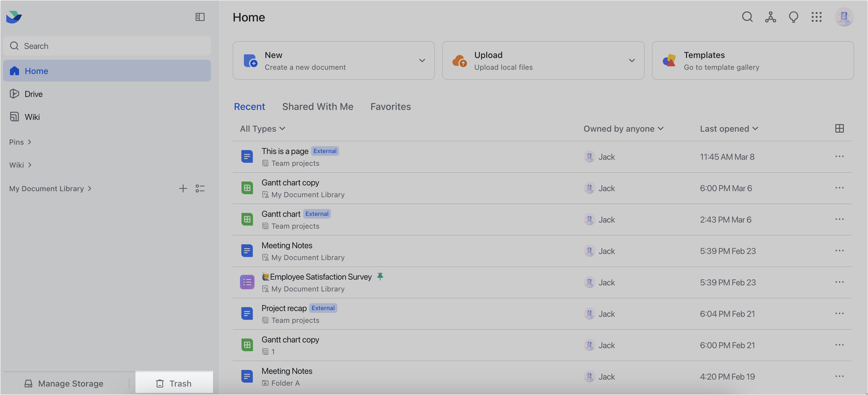Click the Search icon in top bar
The width and height of the screenshot is (868, 395).
[747, 17]
